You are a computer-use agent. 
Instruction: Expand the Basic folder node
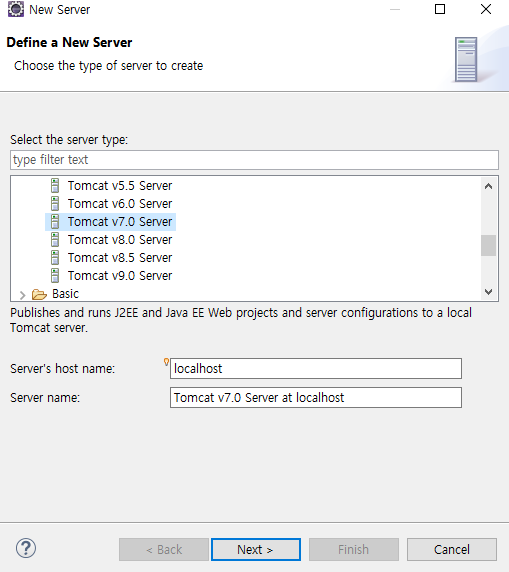click(22, 295)
